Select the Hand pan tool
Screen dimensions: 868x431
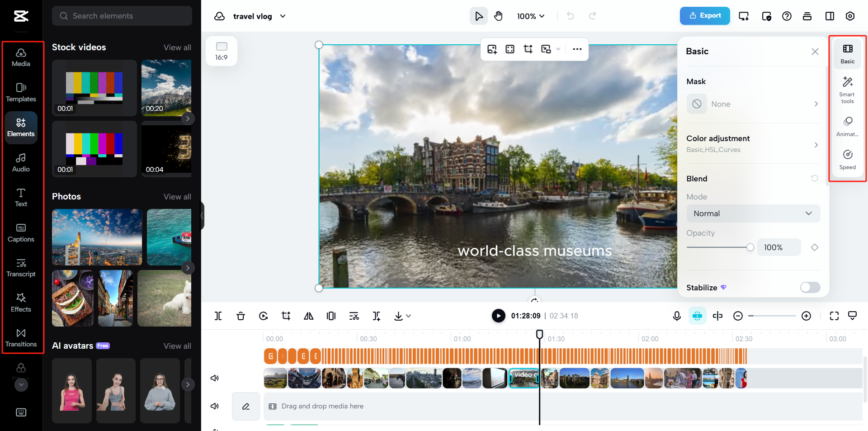[x=498, y=16]
